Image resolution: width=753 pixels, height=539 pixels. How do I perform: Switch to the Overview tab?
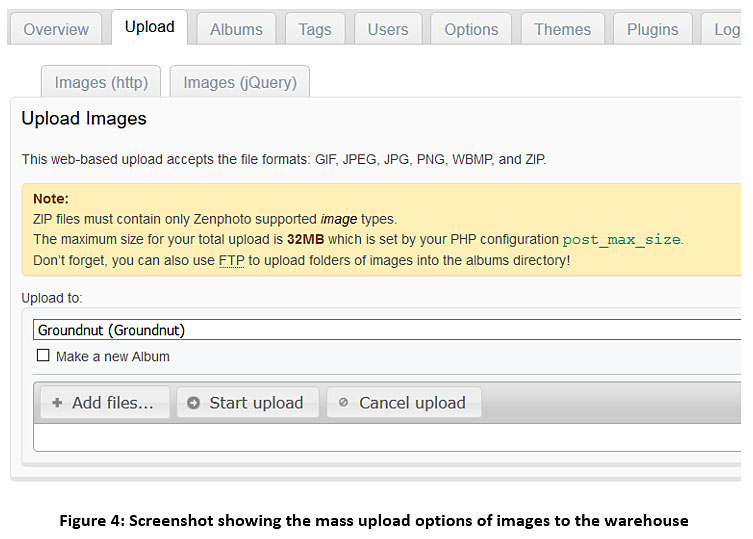click(55, 29)
